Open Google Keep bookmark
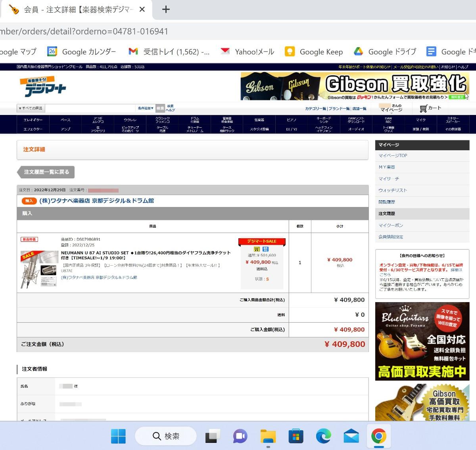Viewport: 476px width, 450px height. click(314, 52)
